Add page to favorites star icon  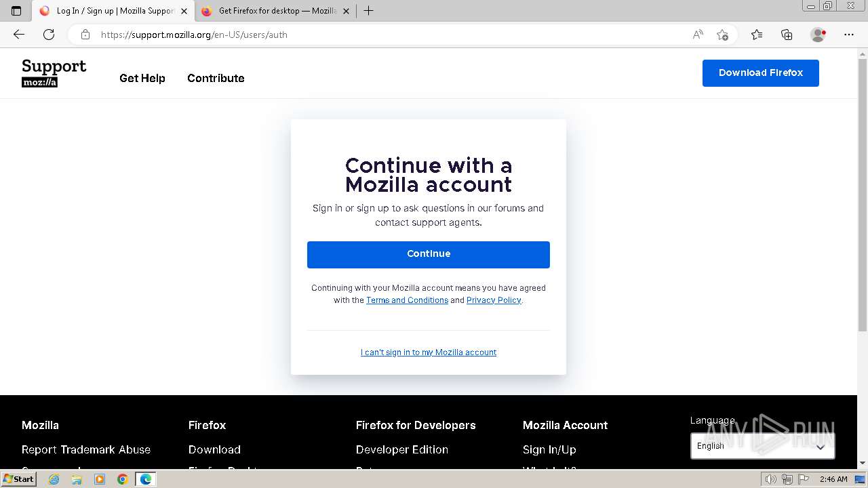point(722,35)
